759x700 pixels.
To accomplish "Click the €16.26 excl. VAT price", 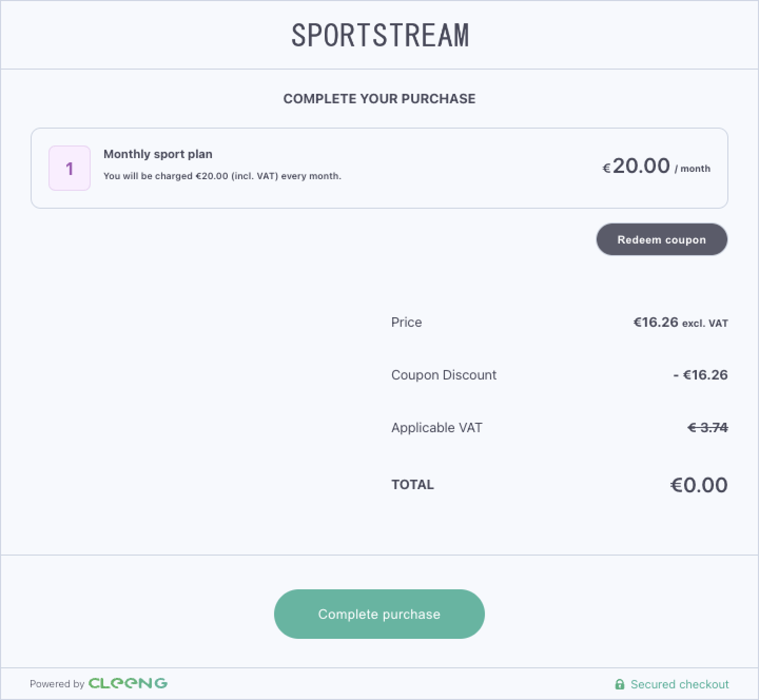I will (x=680, y=322).
